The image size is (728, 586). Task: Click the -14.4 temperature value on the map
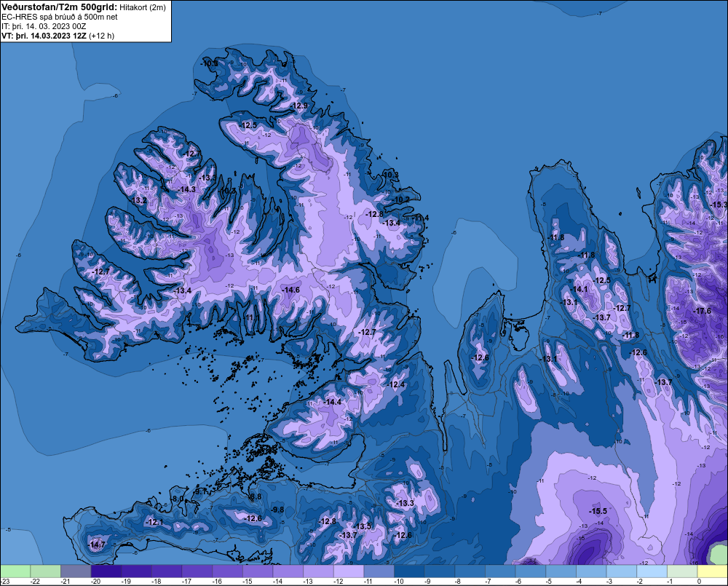pyautogui.click(x=333, y=402)
